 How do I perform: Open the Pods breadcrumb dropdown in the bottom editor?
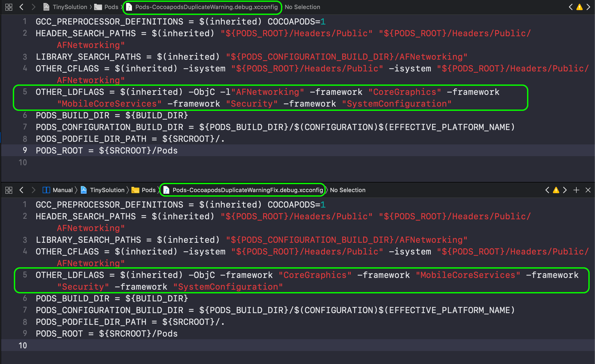pyautogui.click(x=148, y=190)
